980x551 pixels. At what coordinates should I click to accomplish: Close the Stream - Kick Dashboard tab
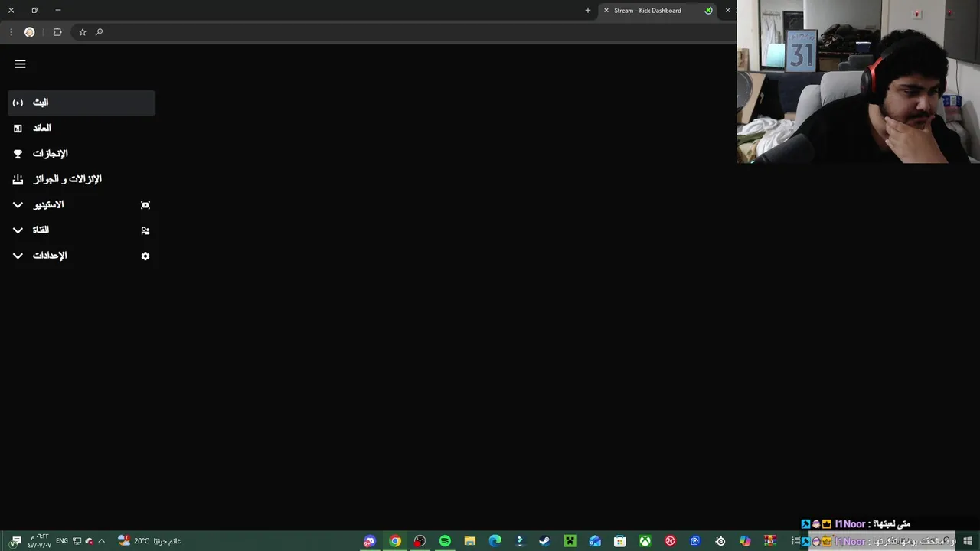pyautogui.click(x=606, y=11)
